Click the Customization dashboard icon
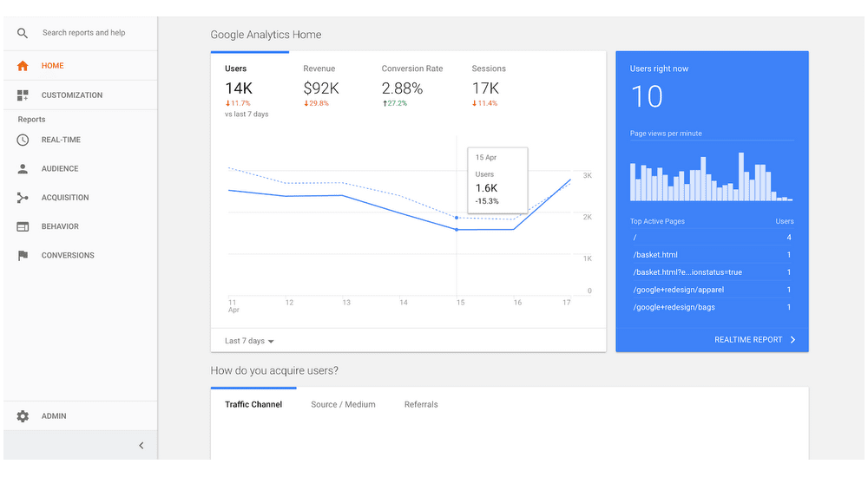 (23, 95)
